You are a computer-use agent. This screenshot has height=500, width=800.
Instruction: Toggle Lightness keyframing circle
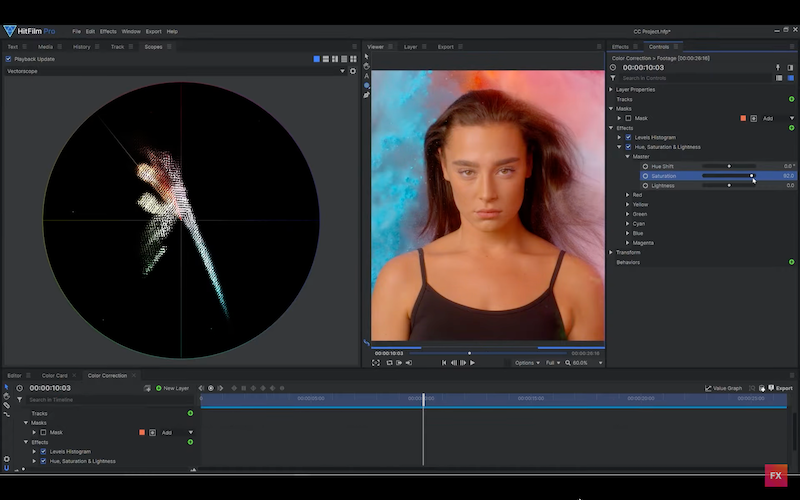click(x=645, y=186)
